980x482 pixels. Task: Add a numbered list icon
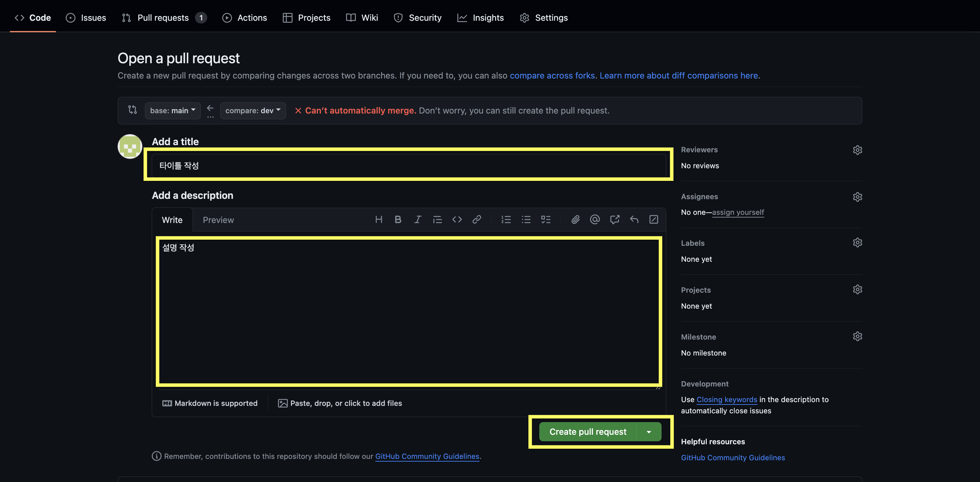pyautogui.click(x=506, y=219)
